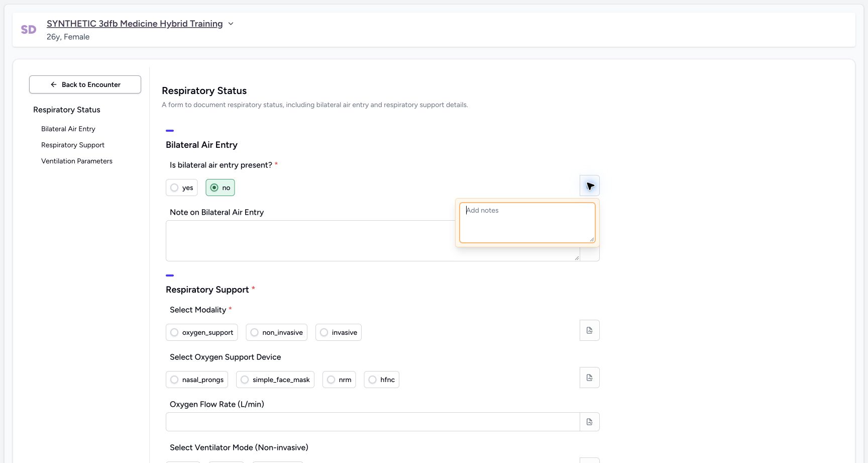Click the SD patient avatar
Screen dimensions: 868x463
pyautogui.click(x=29, y=30)
